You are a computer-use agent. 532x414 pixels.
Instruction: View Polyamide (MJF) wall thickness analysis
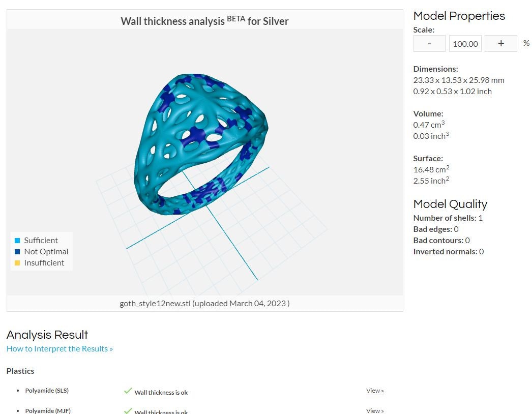pos(375,410)
